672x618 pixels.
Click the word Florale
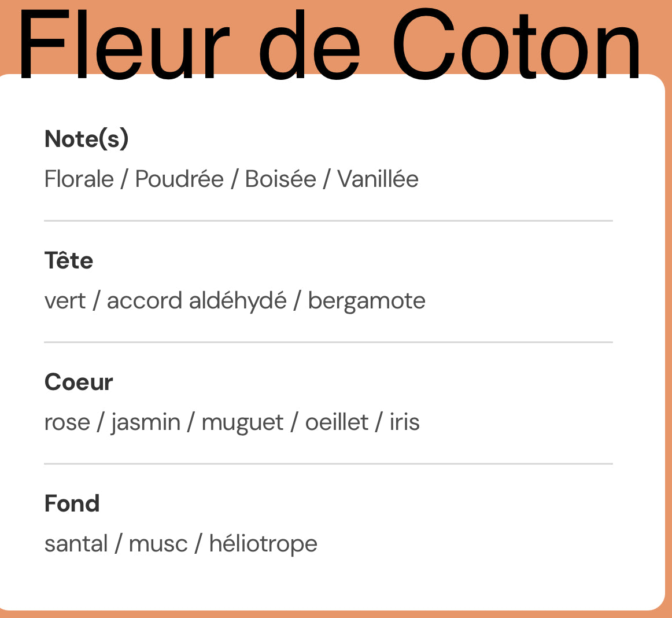tap(79, 179)
